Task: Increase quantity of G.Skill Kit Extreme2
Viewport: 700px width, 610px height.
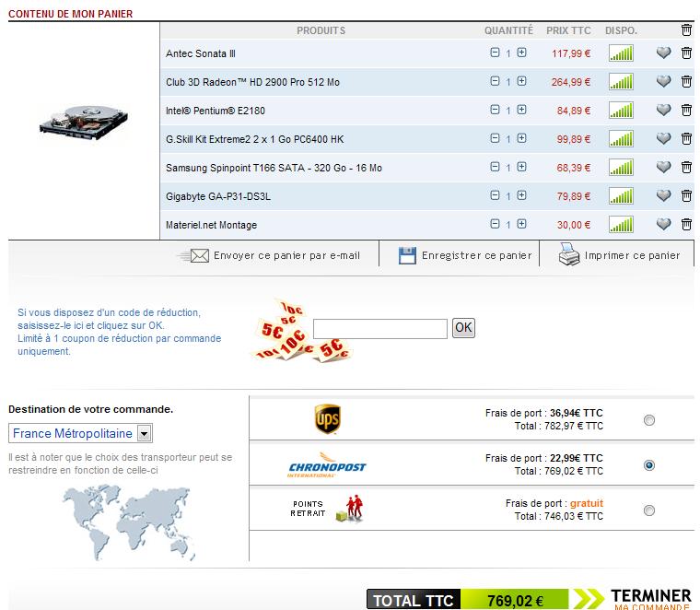Action: pos(521,138)
